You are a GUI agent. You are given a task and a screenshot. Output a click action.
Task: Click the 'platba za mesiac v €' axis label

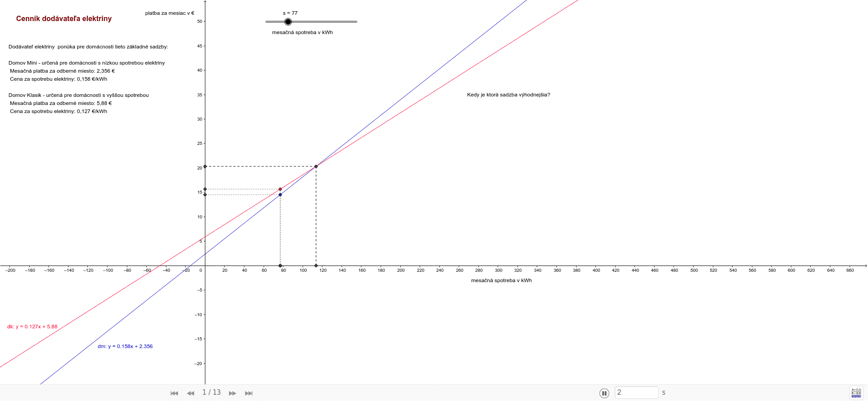[170, 13]
